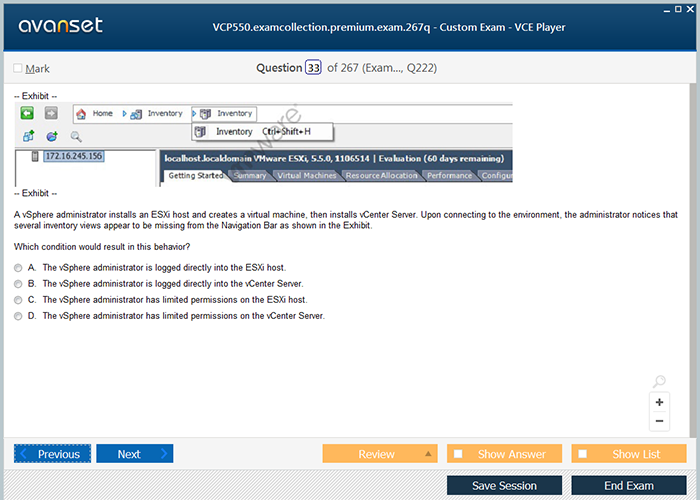Viewport: 700px width, 500px height.
Task: Maximize the VCE Player window
Action: [x=678, y=9]
